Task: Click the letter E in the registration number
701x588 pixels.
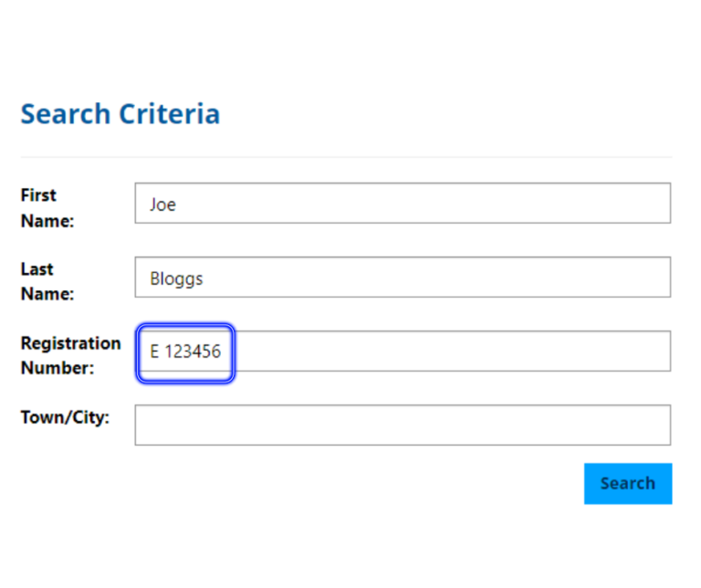Action: (154, 352)
